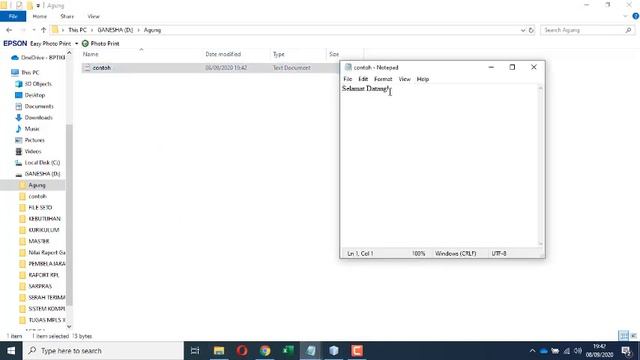The image size is (640, 360).
Task: Expand the Explorer ribbon chevron
Action: (626, 16)
